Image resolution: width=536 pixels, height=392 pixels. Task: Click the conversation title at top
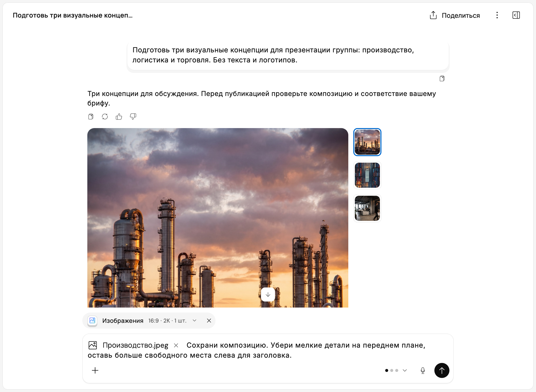[x=73, y=15]
